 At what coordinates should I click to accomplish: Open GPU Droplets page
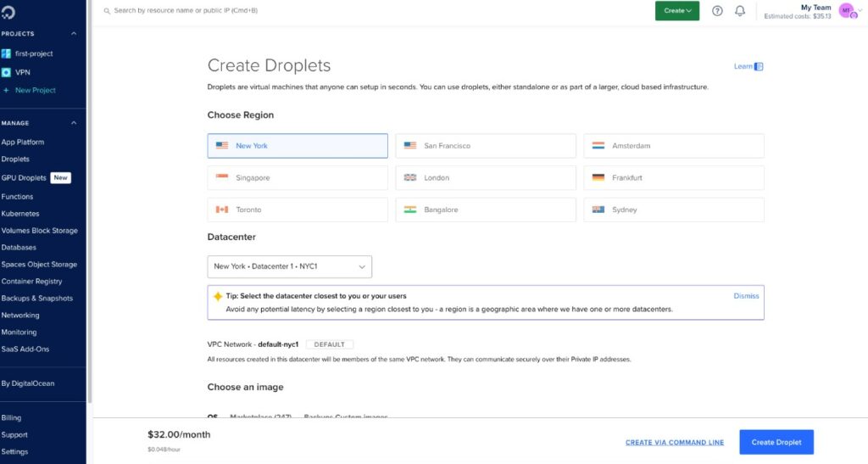click(x=24, y=178)
